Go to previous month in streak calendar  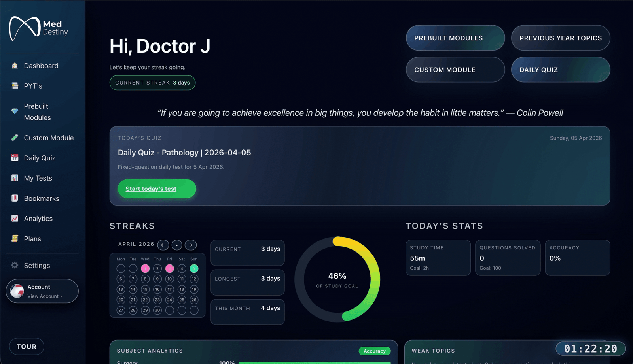coord(163,245)
